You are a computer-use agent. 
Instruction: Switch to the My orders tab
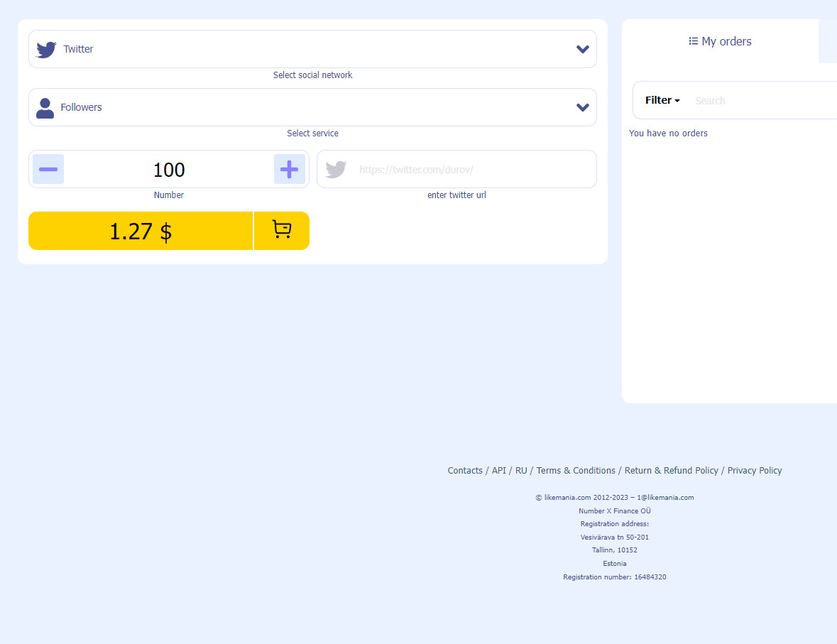coord(720,41)
